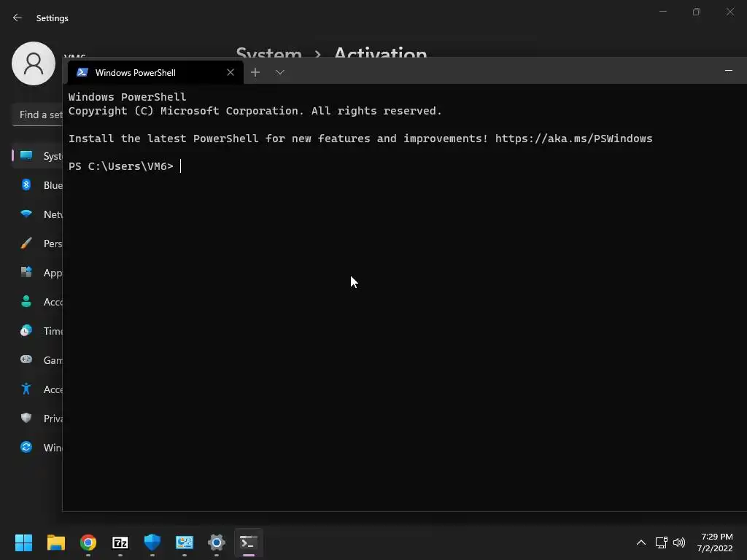Open 7-Zip from the taskbar

pos(120,542)
